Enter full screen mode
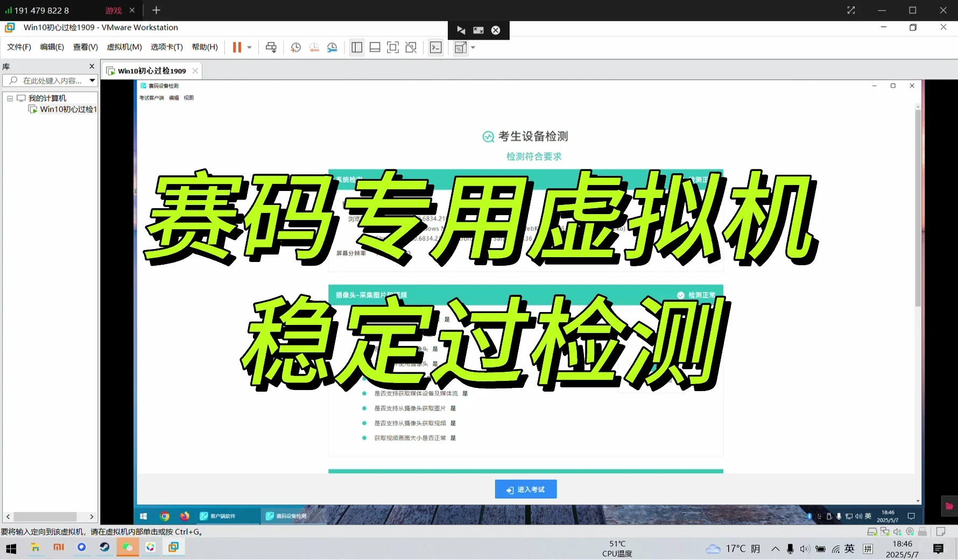Screen dimensions: 958x560 393,47
